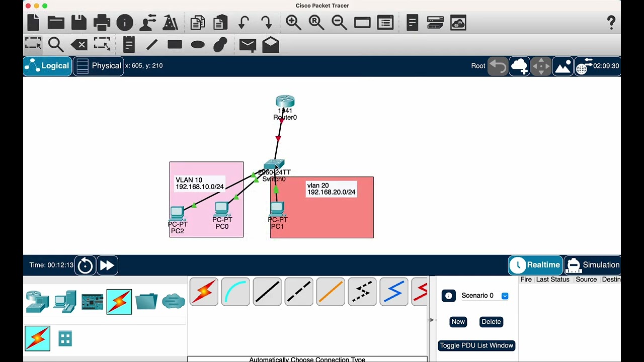Place a note on the workspace
The width and height of the screenshot is (644, 362).
[129, 45]
